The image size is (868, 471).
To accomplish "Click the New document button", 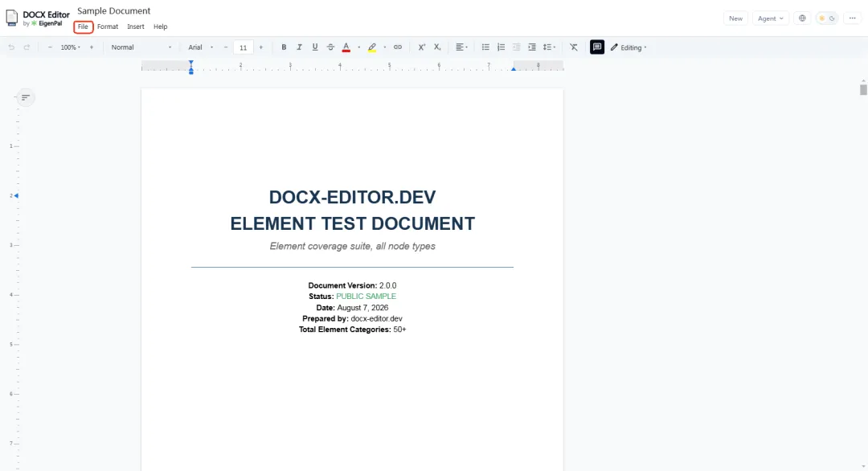I will 735,18.
